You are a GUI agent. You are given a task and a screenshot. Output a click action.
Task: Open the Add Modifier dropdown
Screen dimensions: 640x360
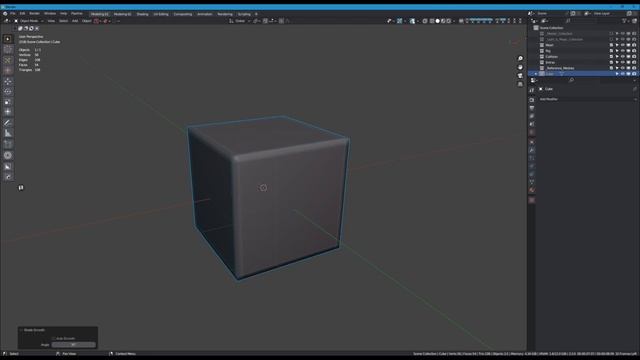pyautogui.click(x=587, y=99)
